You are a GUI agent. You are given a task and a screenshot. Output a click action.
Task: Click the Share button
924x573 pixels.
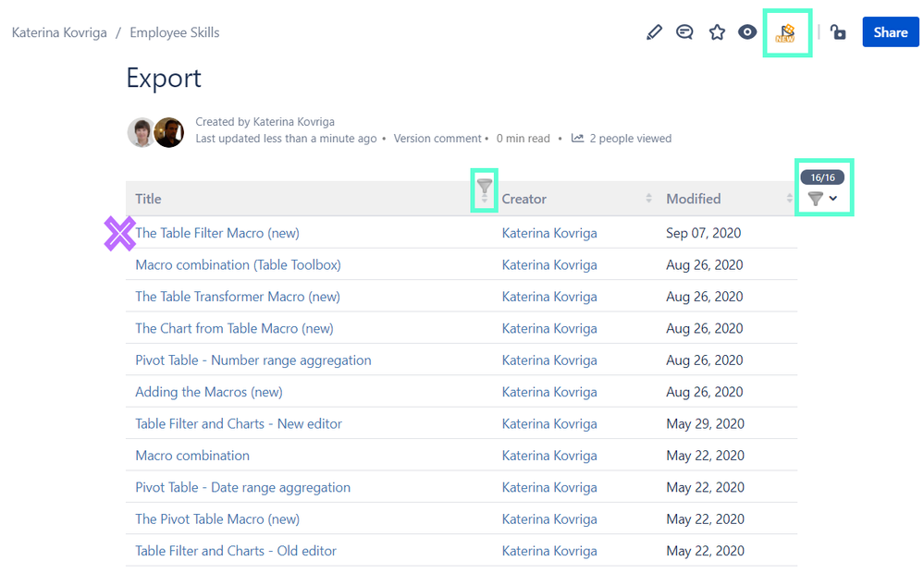click(891, 32)
